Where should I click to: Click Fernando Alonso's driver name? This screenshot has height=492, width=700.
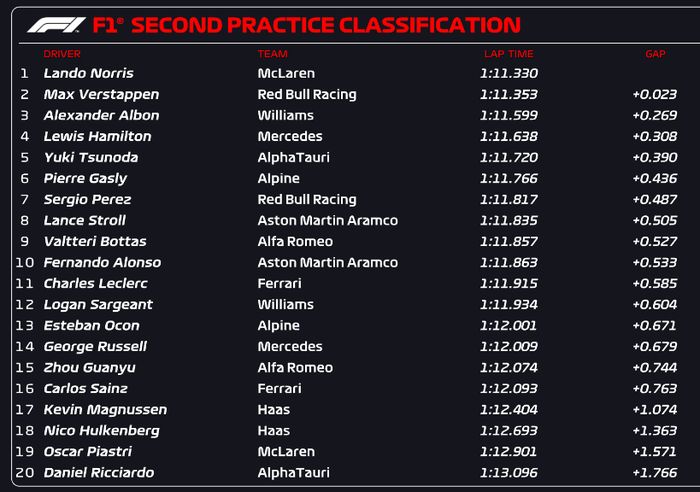102,262
